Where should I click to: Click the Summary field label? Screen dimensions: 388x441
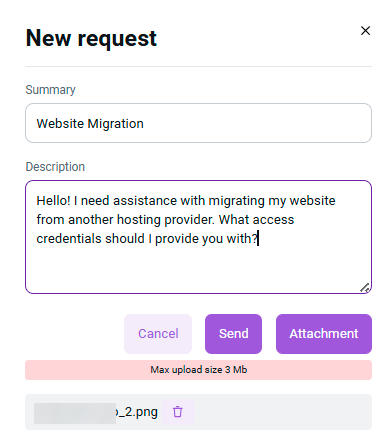pyautogui.click(x=50, y=90)
